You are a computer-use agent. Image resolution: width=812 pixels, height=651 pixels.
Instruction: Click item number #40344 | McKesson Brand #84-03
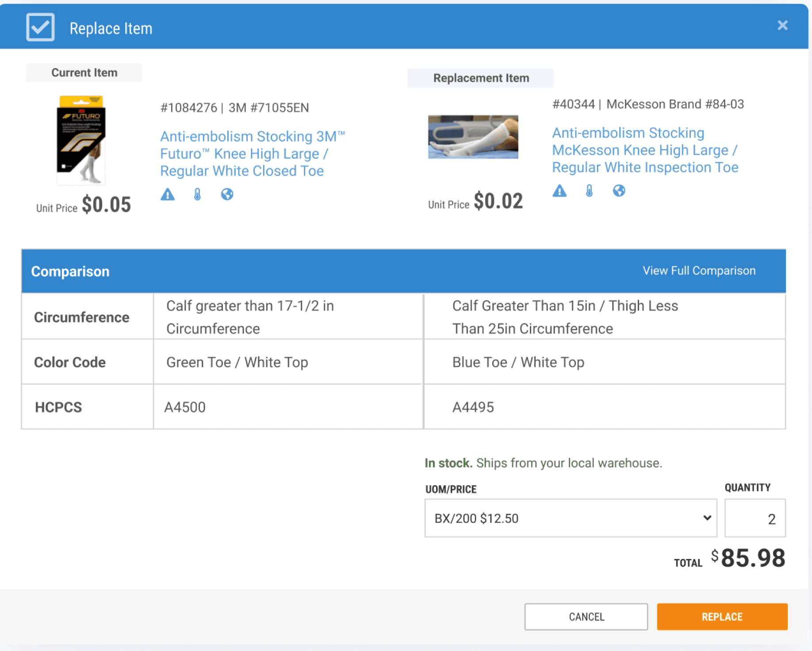(648, 104)
